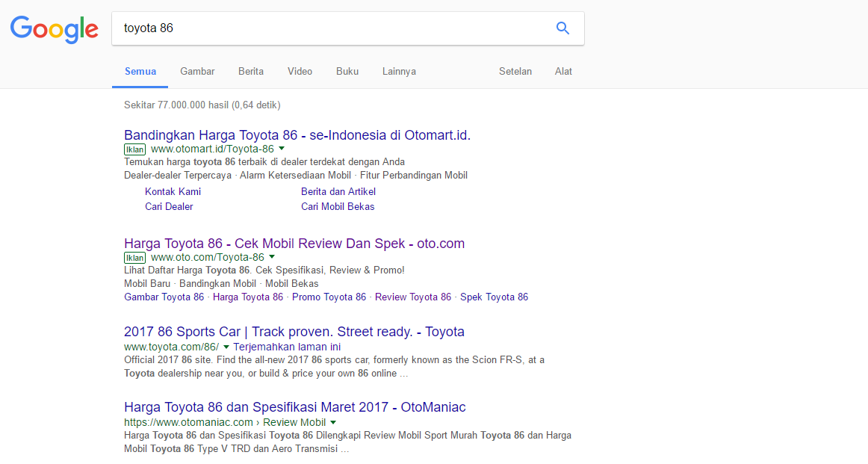The height and width of the screenshot is (464, 868).
Task: Open the Cari Dealer sitelink
Action: click(x=169, y=206)
